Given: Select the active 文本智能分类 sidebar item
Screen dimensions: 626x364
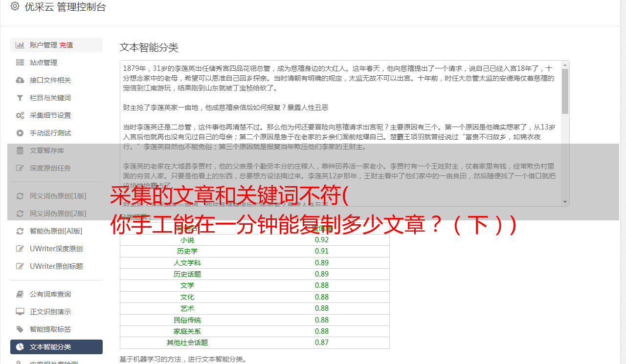Looking at the screenshot, I should tap(56, 347).
